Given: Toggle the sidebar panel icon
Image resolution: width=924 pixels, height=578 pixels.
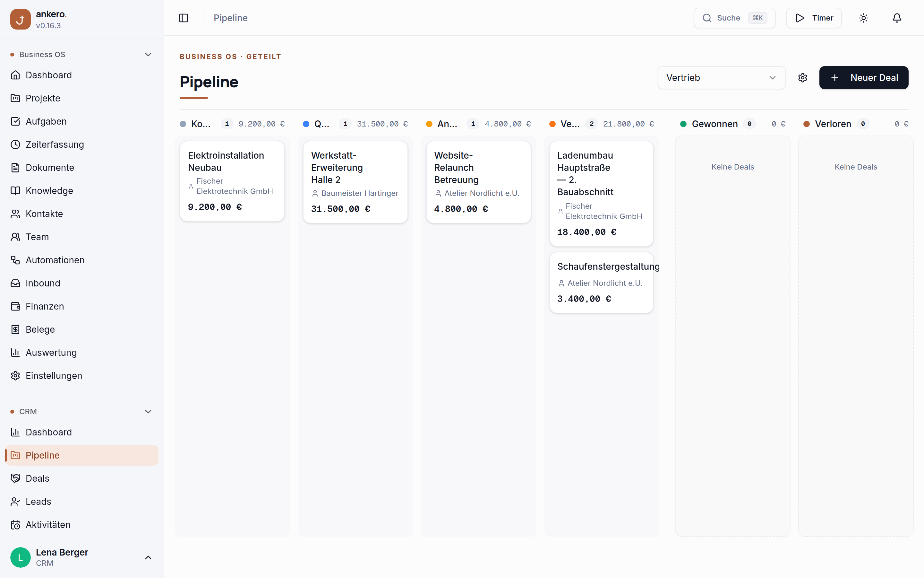Looking at the screenshot, I should pyautogui.click(x=183, y=18).
